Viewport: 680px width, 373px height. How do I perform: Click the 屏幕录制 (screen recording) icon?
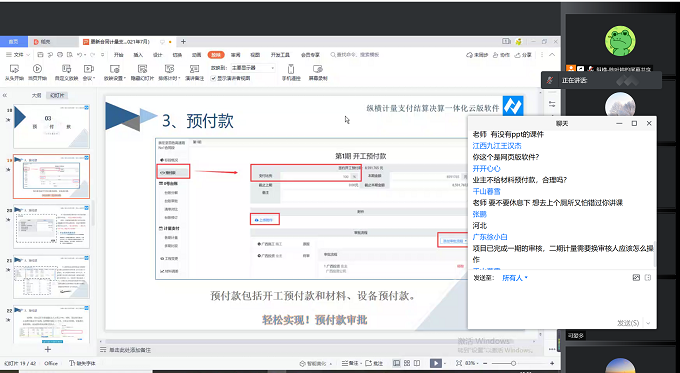pyautogui.click(x=317, y=69)
